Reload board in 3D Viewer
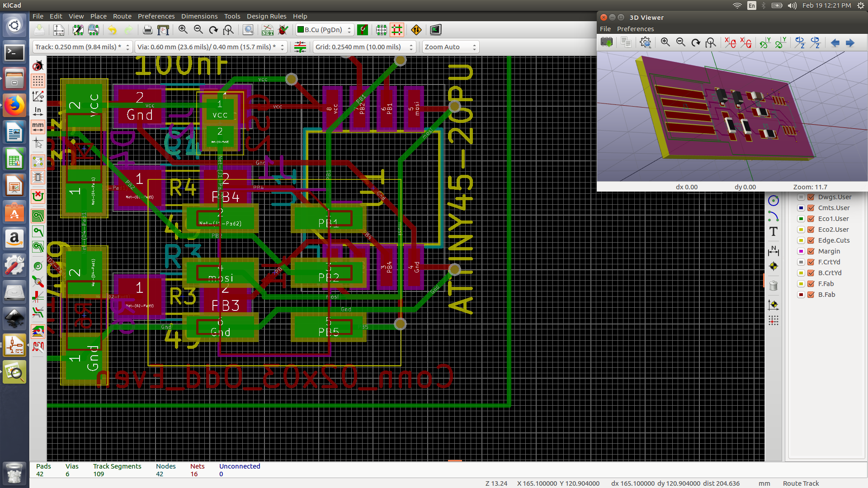Viewport: 868px width, 488px height. (x=607, y=42)
